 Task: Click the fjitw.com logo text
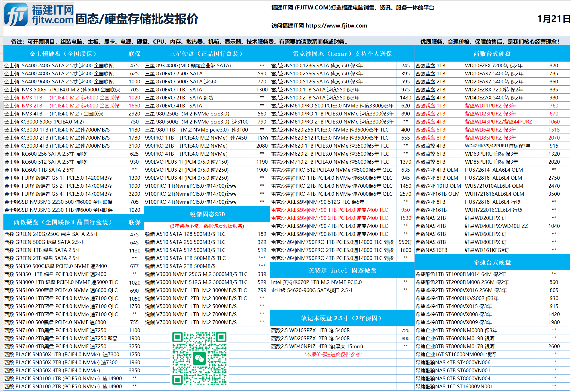click(53, 20)
